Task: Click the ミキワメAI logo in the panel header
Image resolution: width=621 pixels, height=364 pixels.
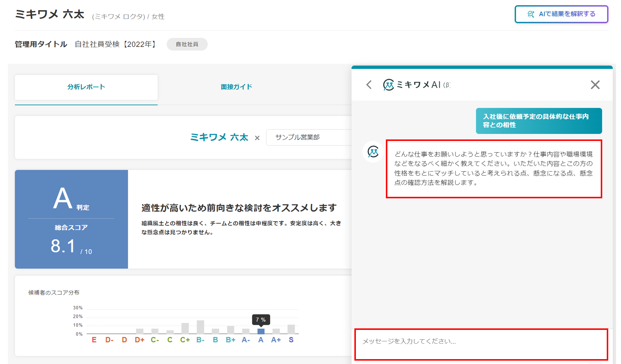Action: pyautogui.click(x=388, y=85)
